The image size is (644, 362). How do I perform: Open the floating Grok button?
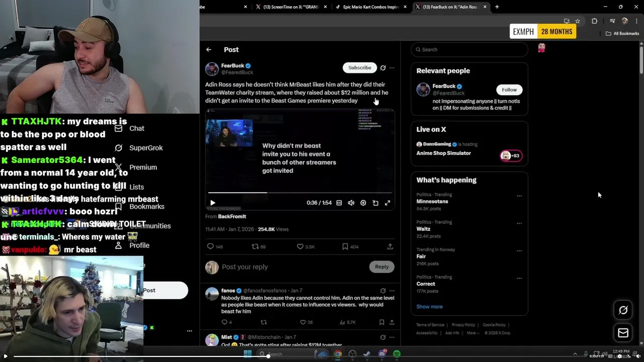click(x=623, y=310)
